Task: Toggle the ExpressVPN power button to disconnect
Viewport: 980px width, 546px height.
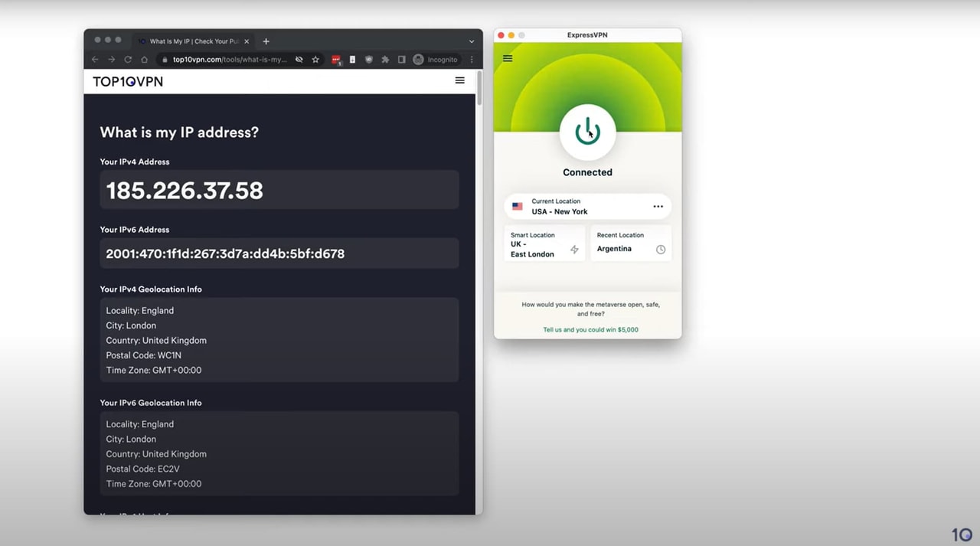Action: pos(587,131)
